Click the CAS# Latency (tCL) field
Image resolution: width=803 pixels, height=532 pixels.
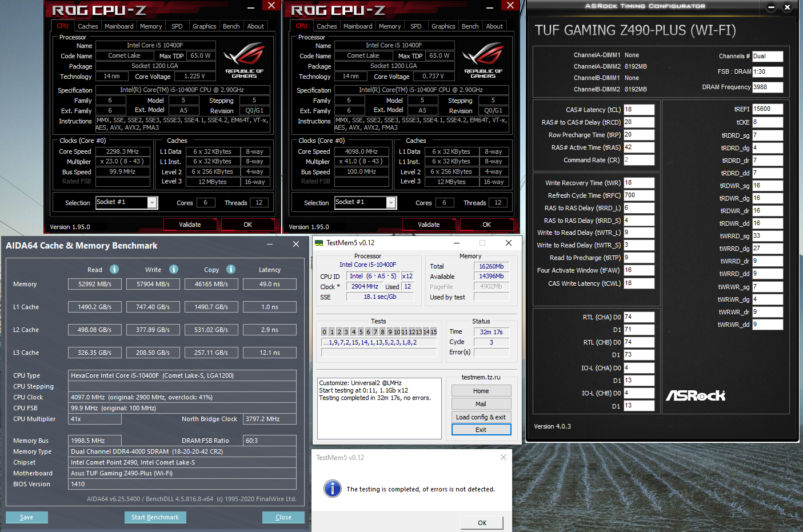click(x=639, y=110)
